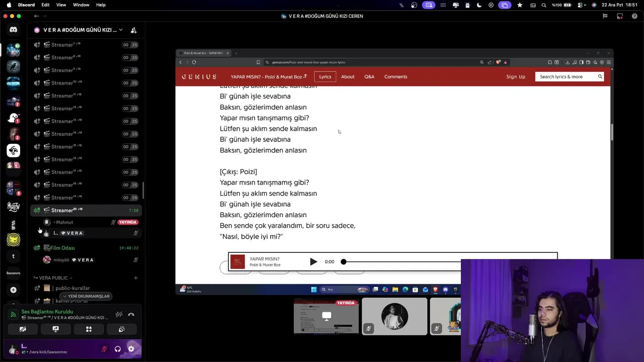Expand the server name dropdown menu

point(121,30)
